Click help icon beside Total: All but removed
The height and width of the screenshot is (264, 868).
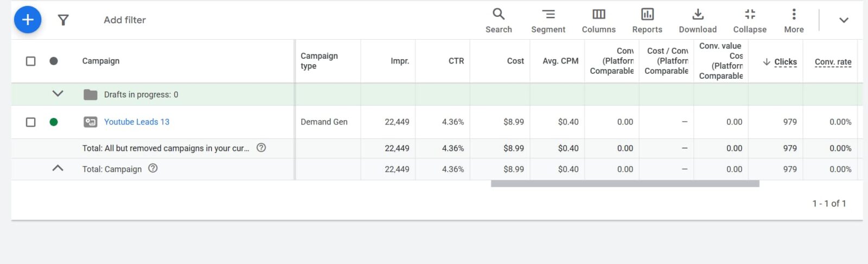(261, 147)
